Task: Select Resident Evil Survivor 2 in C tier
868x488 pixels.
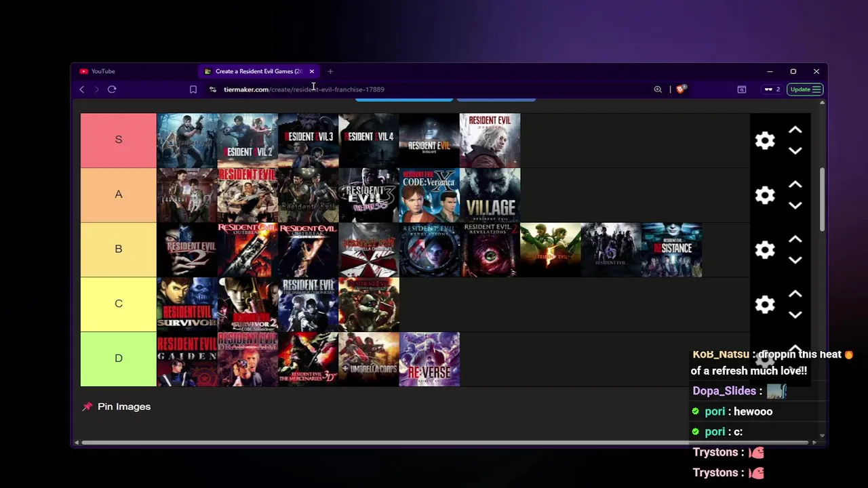Action: (248, 304)
